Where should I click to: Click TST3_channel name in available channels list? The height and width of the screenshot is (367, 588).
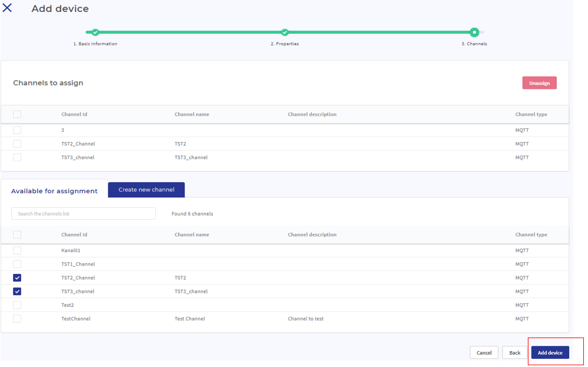[x=191, y=292]
